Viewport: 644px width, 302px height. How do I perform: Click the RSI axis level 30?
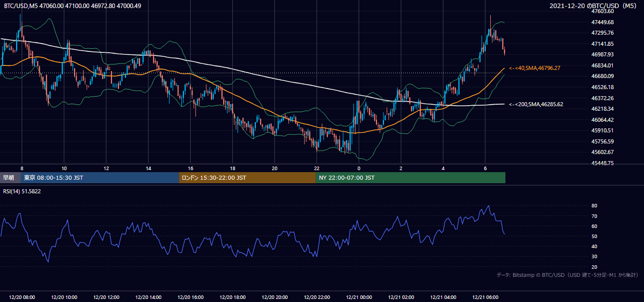click(x=595, y=257)
